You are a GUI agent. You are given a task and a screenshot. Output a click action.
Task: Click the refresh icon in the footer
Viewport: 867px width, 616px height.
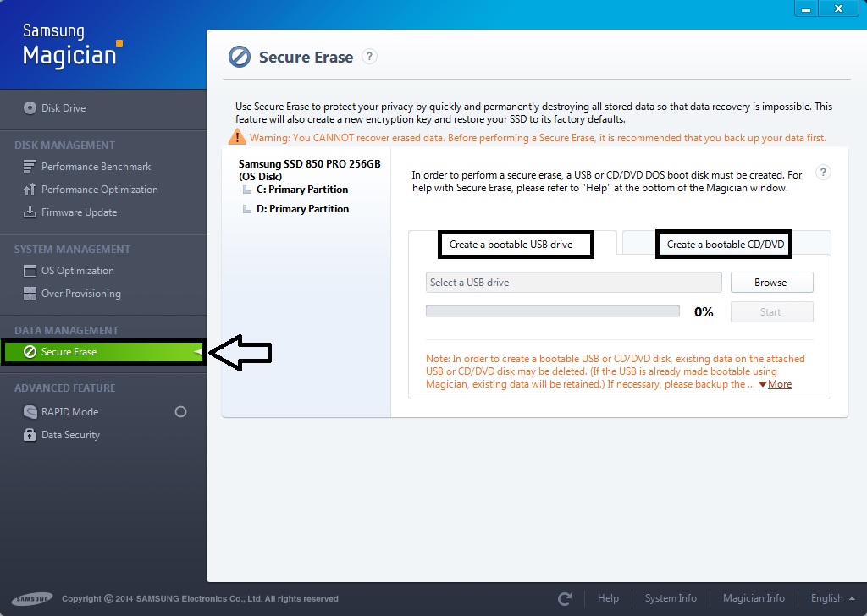(x=565, y=598)
